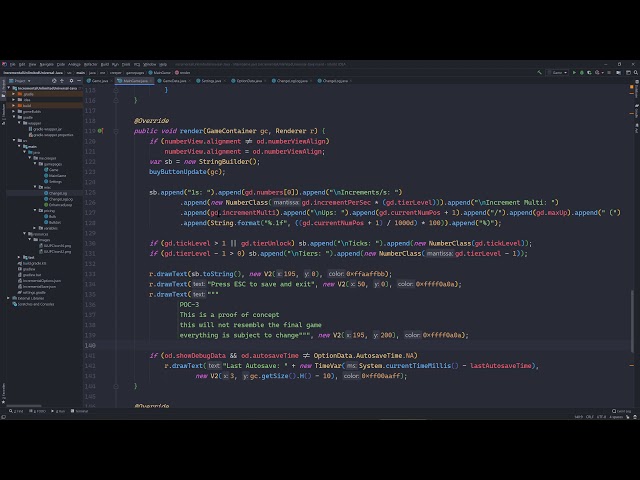Click the collapse-all icon in Project panel

[62, 81]
